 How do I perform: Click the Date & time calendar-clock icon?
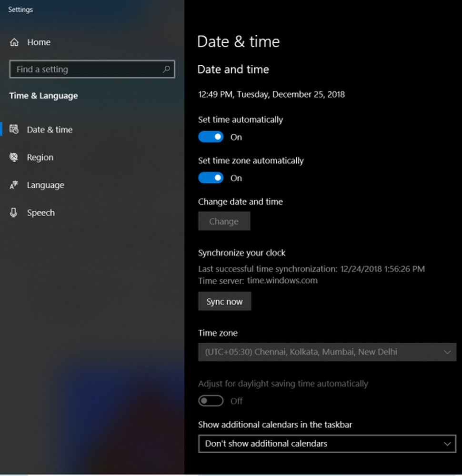tap(14, 129)
